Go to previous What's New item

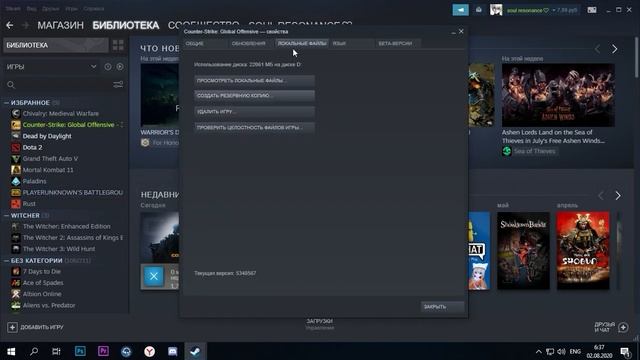click(x=598, y=49)
